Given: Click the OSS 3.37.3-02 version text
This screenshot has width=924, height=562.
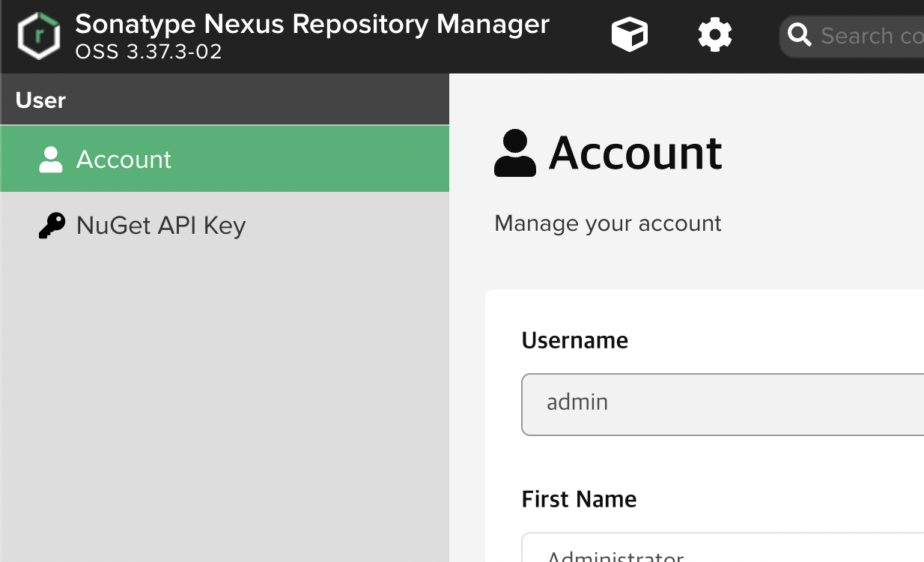Looking at the screenshot, I should (x=148, y=52).
